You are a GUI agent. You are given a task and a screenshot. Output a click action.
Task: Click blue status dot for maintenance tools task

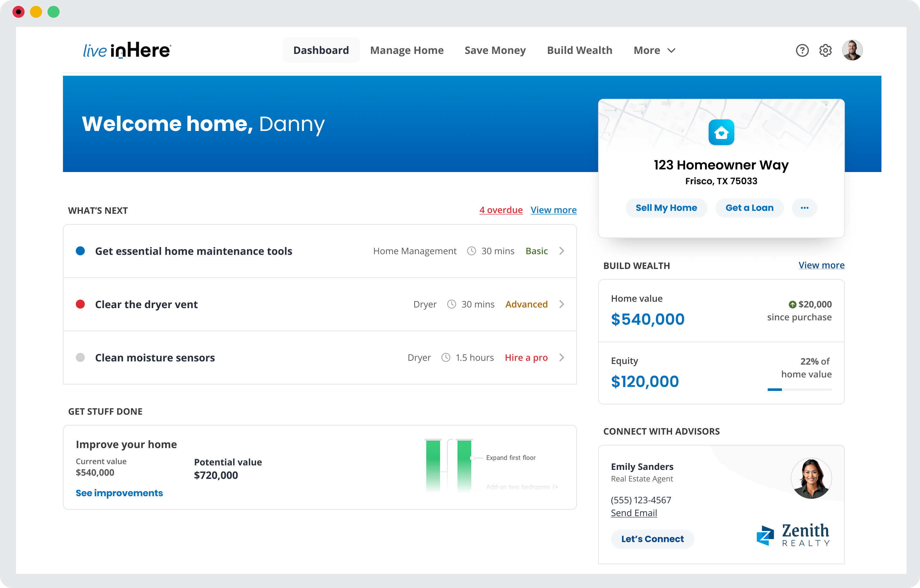pos(80,251)
